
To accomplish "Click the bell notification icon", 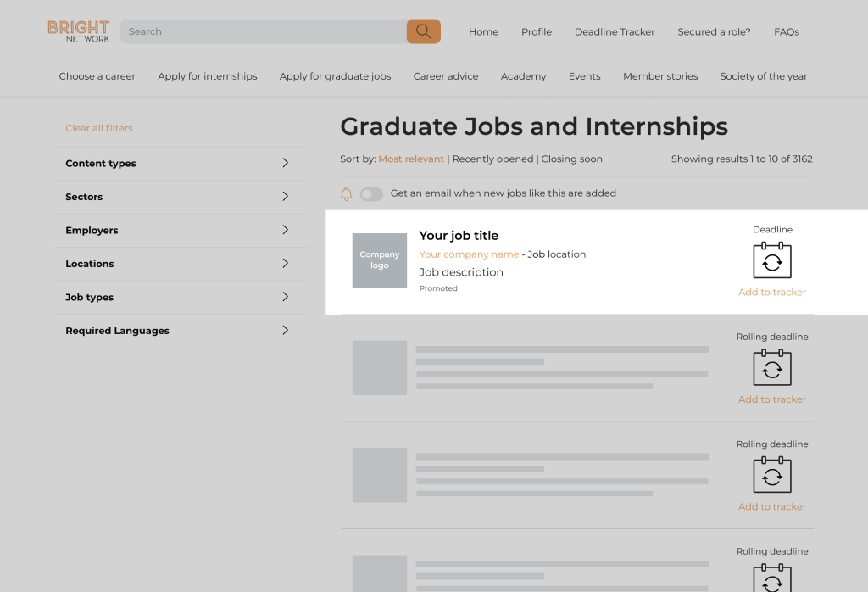I will point(346,193).
